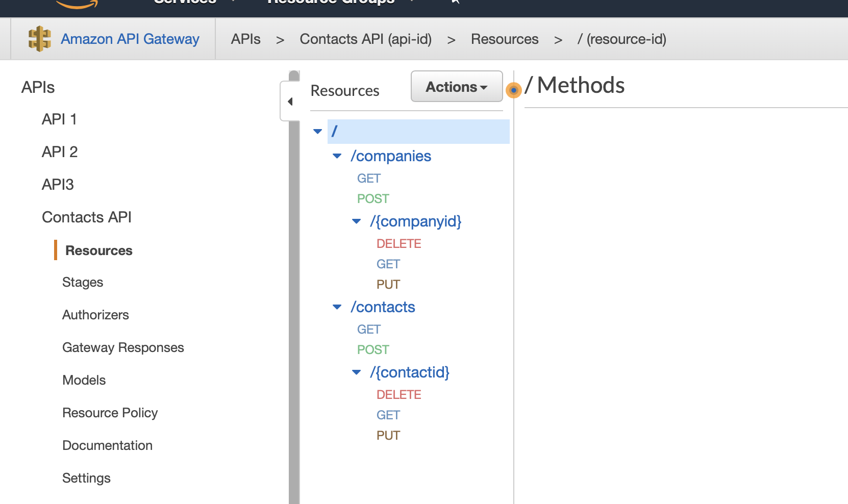Open the Gateway Responses section
The height and width of the screenshot is (504, 848).
click(x=123, y=347)
